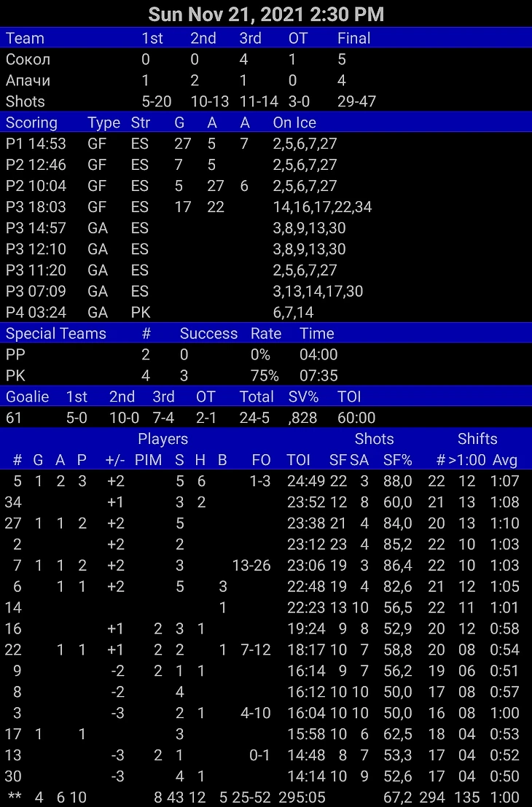Screen dimensions: 532x807
Task: Tap the SF% column header
Action: (x=398, y=460)
